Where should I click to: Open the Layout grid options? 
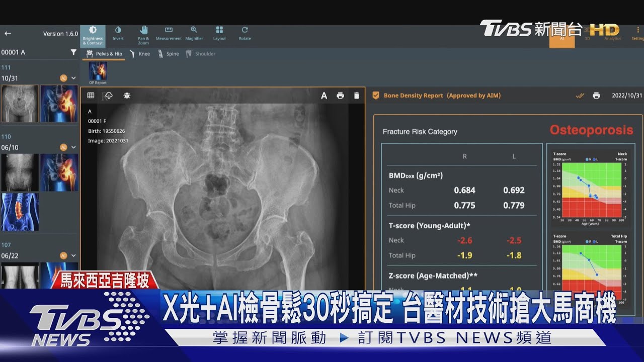point(219,34)
